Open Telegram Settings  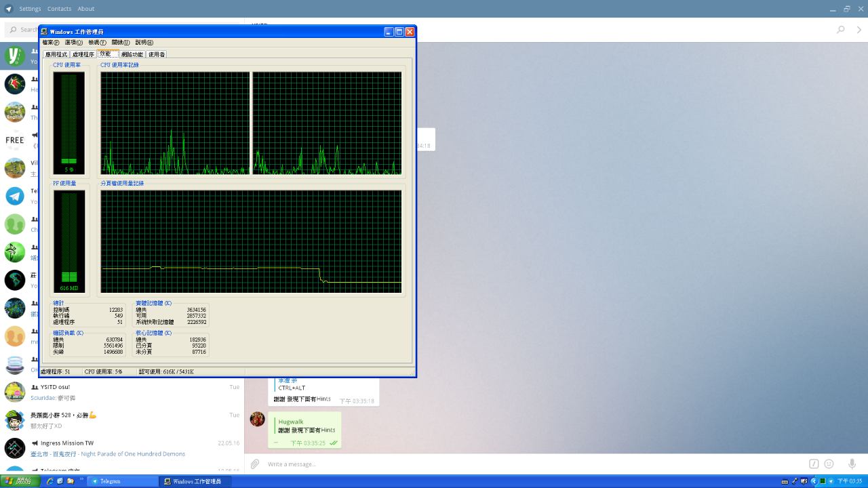point(30,9)
